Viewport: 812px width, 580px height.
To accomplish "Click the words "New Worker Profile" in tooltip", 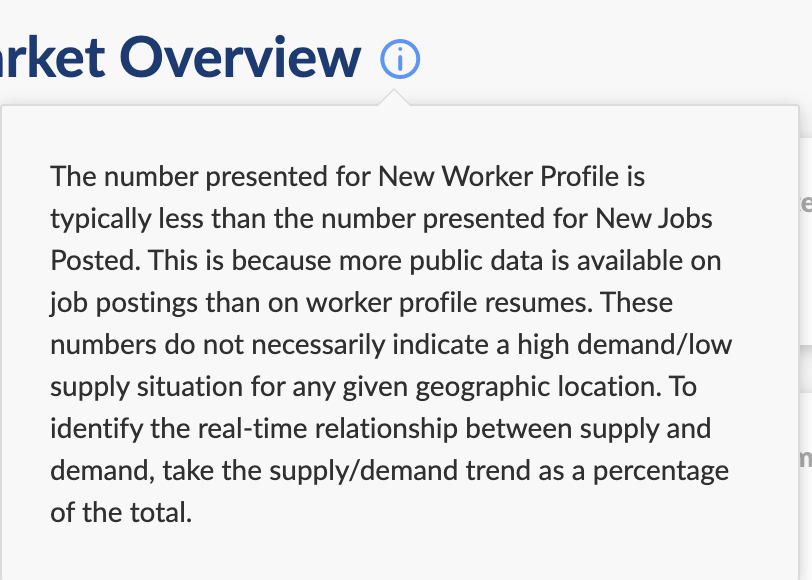I will [498, 176].
